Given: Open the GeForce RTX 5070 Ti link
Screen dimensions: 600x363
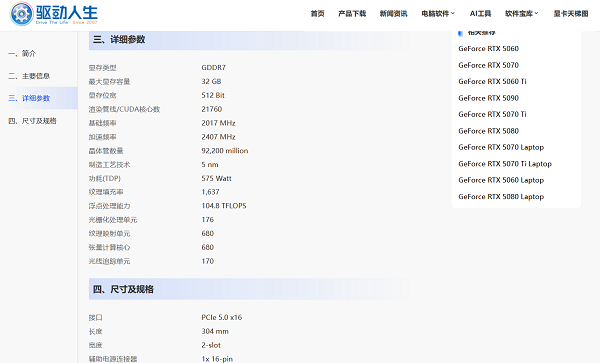Looking at the screenshot, I should click(x=492, y=114).
